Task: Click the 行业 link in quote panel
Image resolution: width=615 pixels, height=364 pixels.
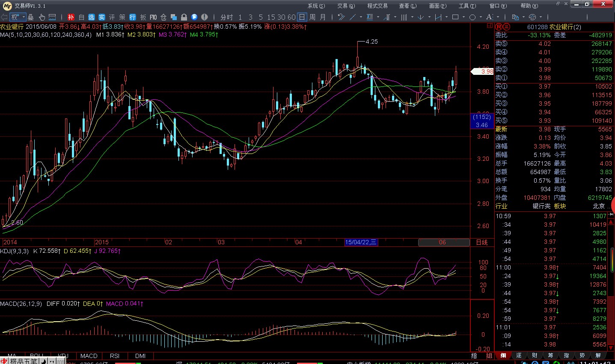Action: click(x=501, y=206)
